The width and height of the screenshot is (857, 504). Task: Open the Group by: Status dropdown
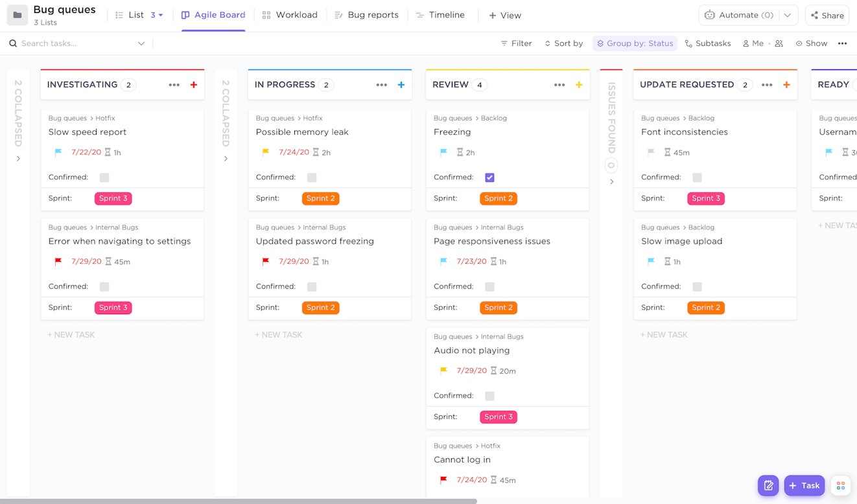[x=635, y=43]
